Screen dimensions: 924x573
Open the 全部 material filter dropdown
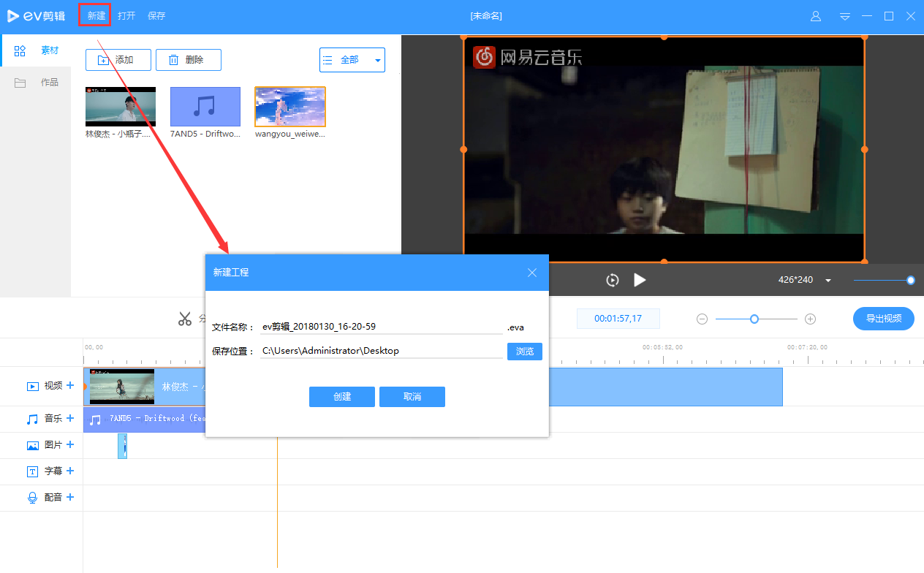[352, 59]
